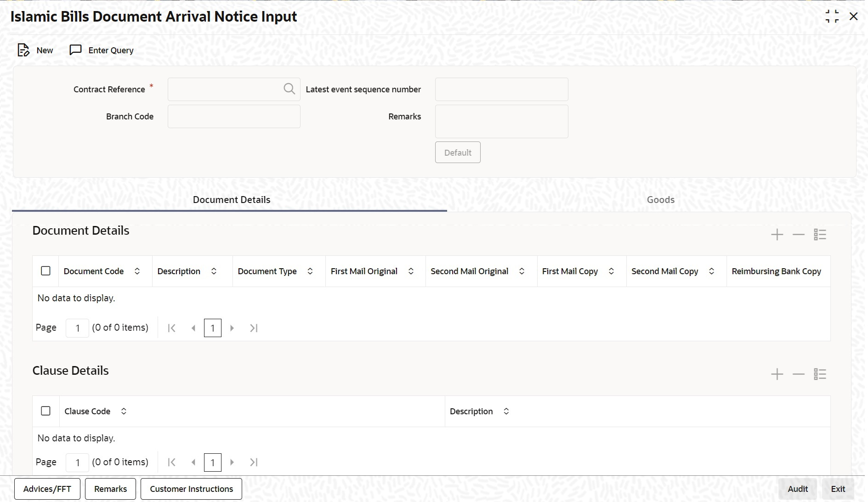
Task: Open single view for Clause Details
Action: tap(820, 374)
